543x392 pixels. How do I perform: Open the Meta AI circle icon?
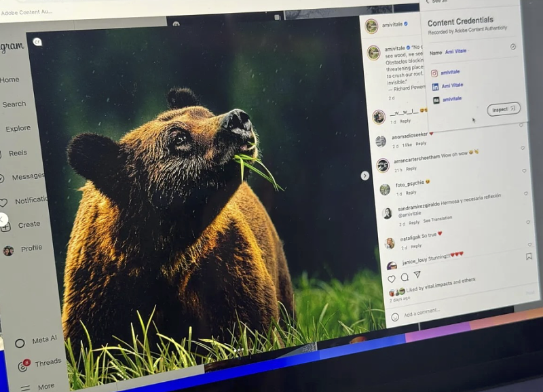[20, 343]
